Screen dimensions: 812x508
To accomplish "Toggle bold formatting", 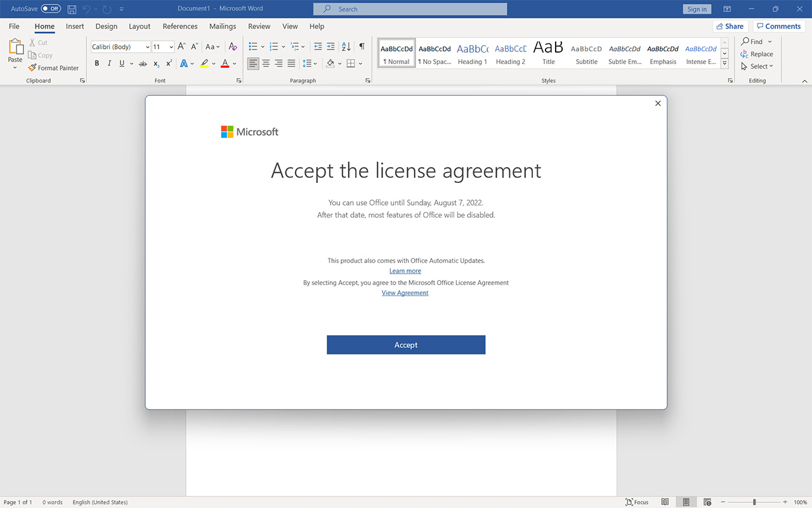I will (x=97, y=63).
